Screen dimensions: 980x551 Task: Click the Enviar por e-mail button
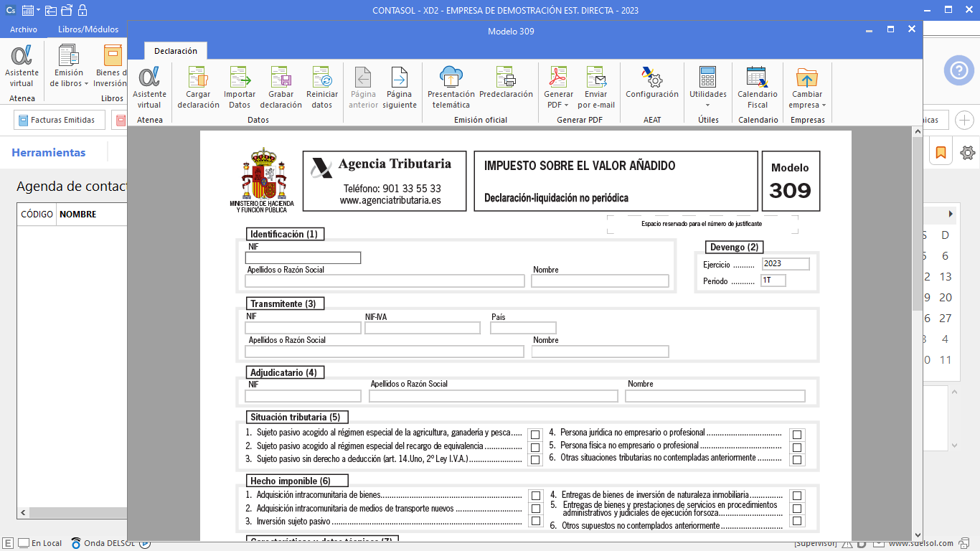(596, 88)
